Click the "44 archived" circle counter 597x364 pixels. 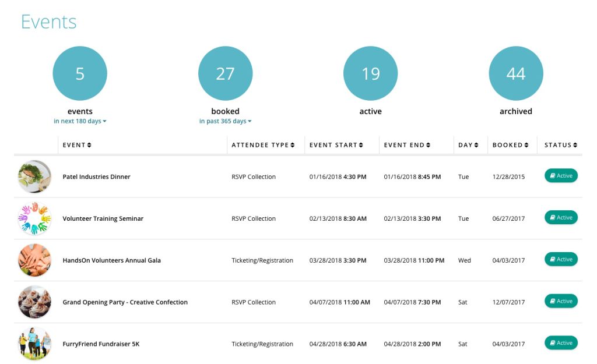[x=516, y=73]
